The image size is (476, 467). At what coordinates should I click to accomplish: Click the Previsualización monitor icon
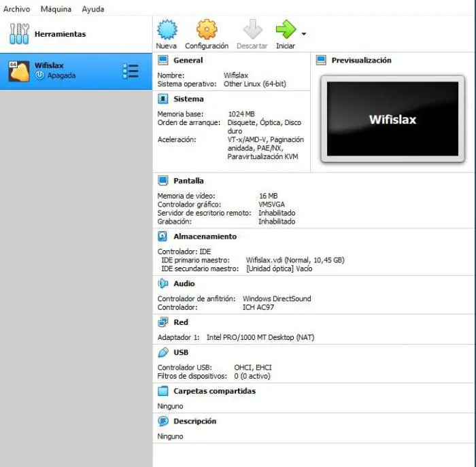(x=321, y=60)
